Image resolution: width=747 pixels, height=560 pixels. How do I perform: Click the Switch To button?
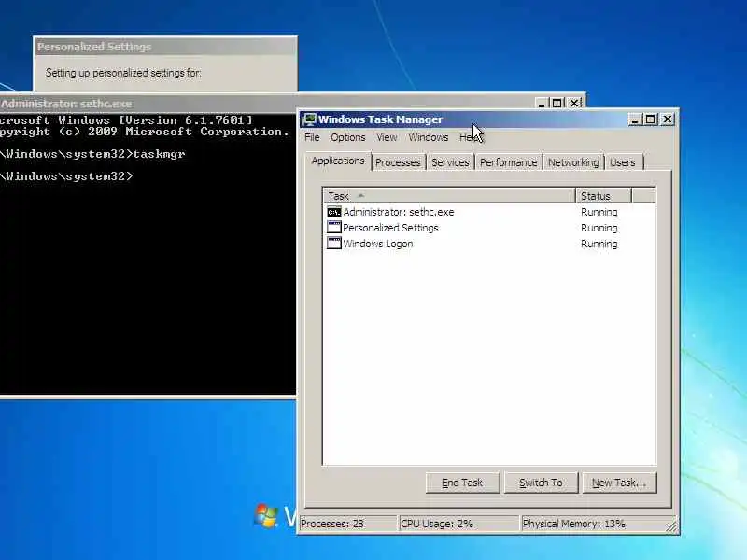point(541,483)
